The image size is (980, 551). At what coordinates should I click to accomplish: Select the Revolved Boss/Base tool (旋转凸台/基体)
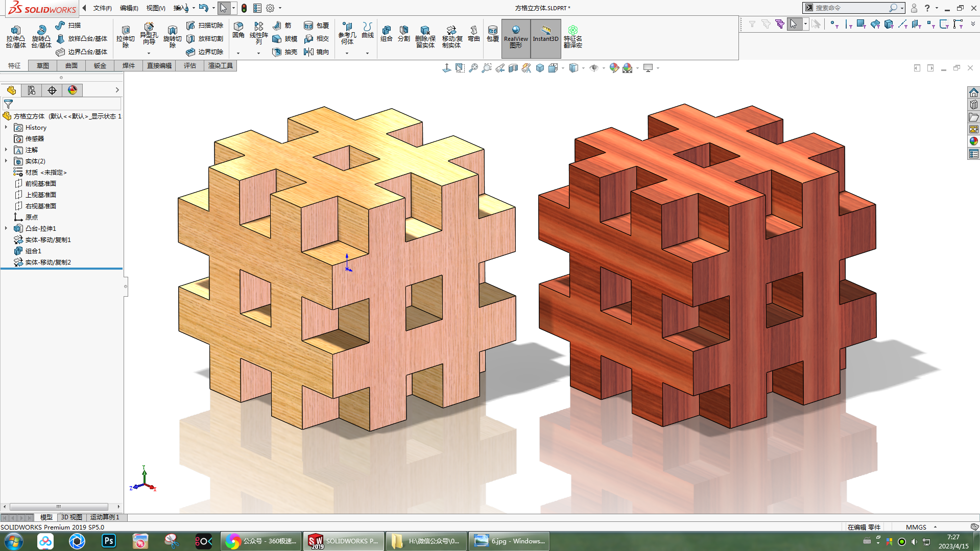point(41,37)
